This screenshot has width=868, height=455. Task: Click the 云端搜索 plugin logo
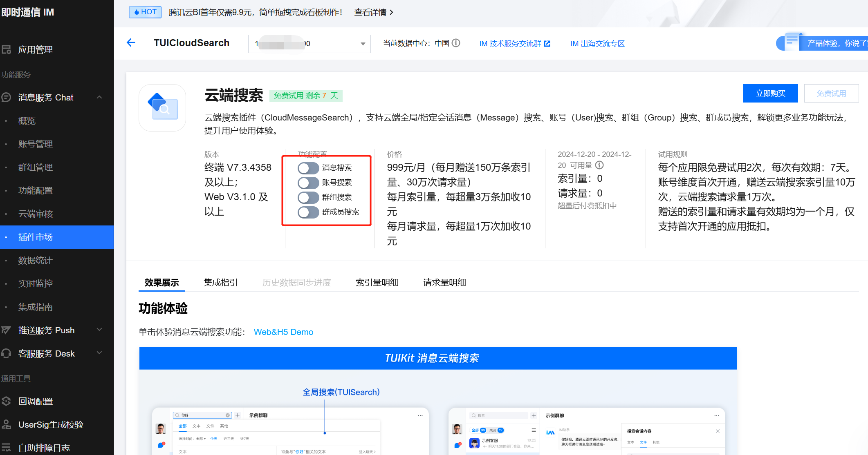click(x=163, y=108)
